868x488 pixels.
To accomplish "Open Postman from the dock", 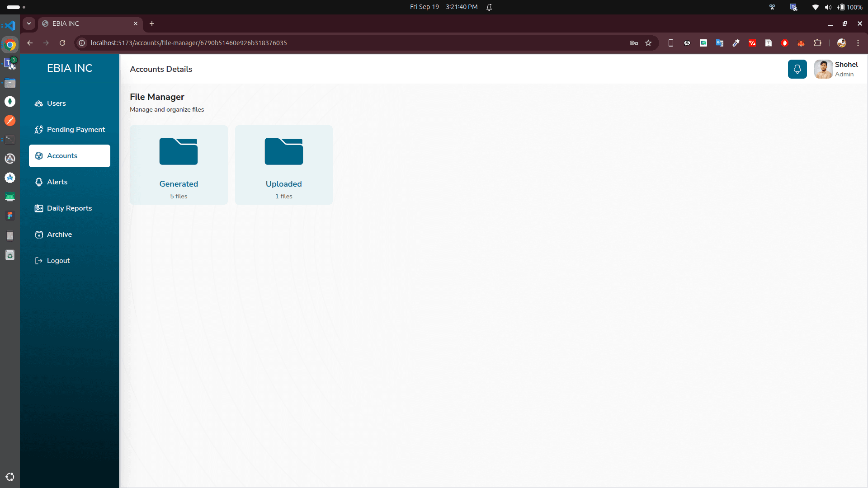I will (x=9, y=120).
